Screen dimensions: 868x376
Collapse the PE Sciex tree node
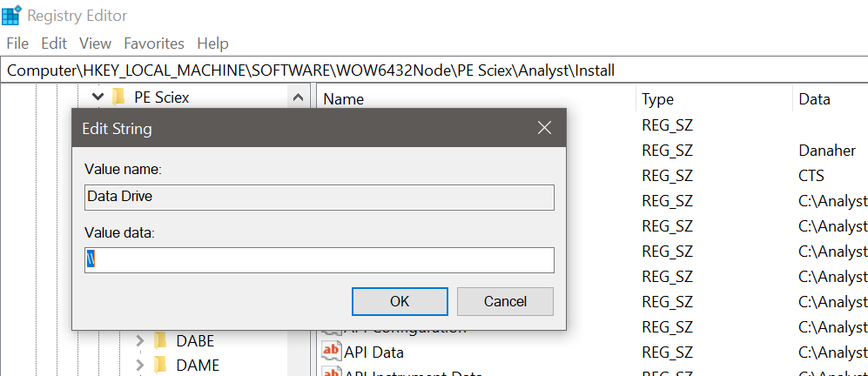[x=98, y=97]
